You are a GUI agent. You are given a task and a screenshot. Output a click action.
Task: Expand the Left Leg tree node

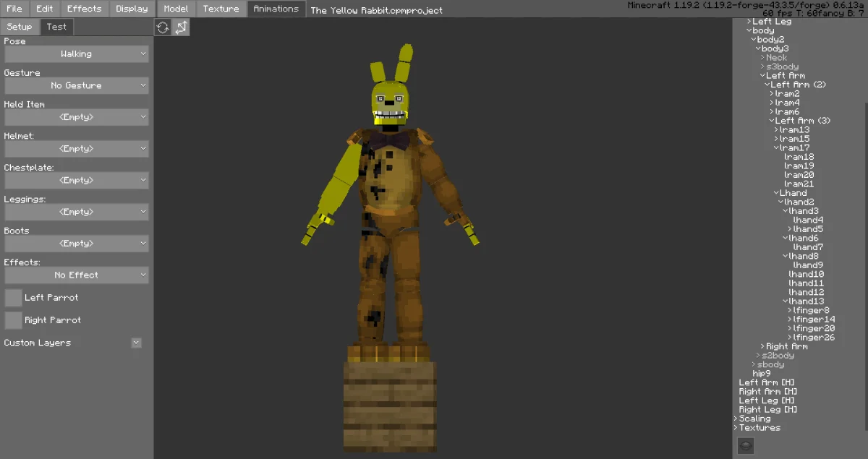(x=749, y=22)
